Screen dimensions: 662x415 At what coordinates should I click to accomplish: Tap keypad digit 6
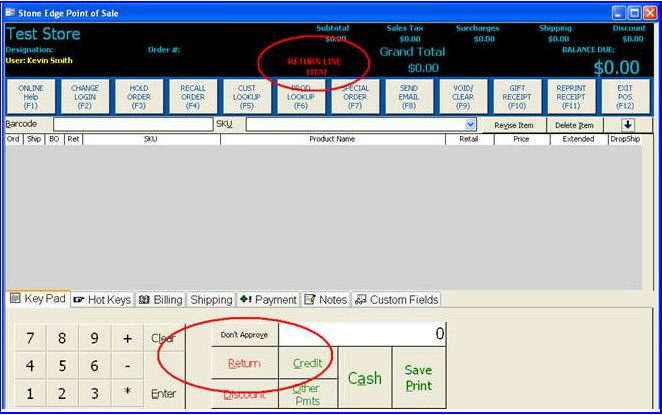click(95, 366)
